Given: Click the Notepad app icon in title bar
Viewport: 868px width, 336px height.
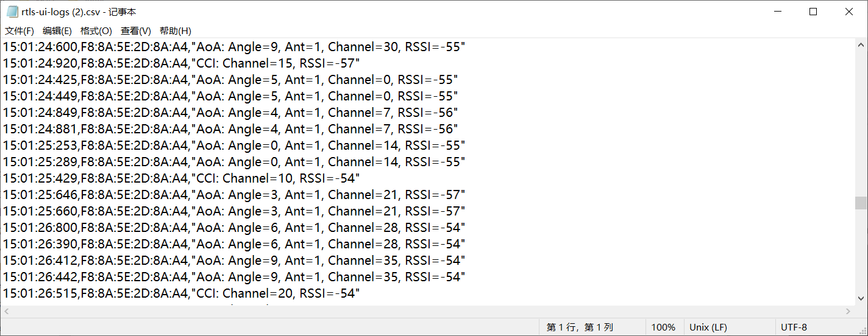Looking at the screenshot, I should click(12, 12).
